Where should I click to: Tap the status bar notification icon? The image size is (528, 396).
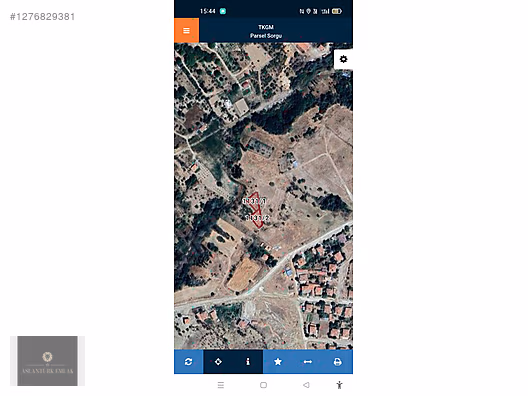[x=223, y=11]
